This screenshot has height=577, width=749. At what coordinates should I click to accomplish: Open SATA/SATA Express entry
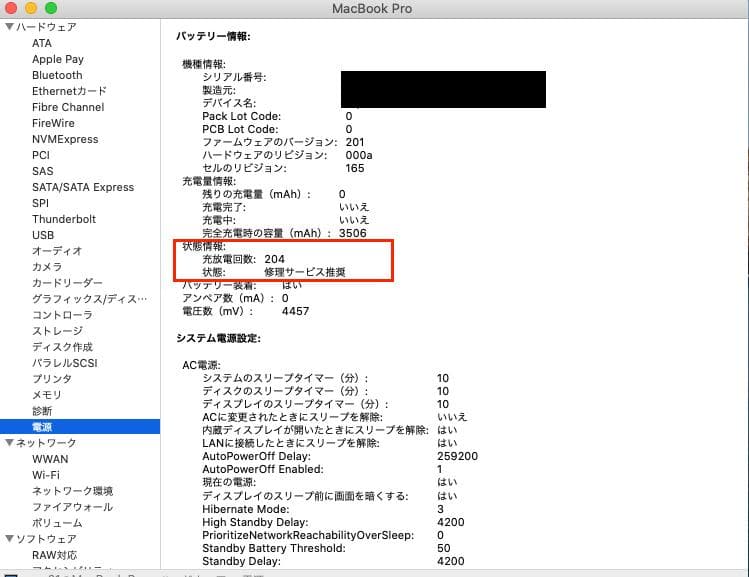coord(83,187)
